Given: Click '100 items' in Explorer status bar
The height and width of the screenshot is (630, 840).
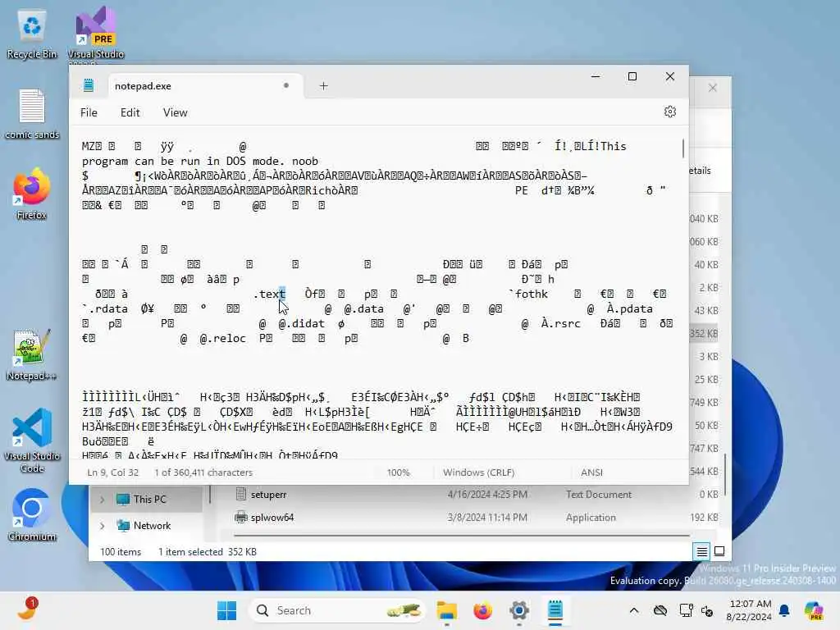Looking at the screenshot, I should point(121,552).
